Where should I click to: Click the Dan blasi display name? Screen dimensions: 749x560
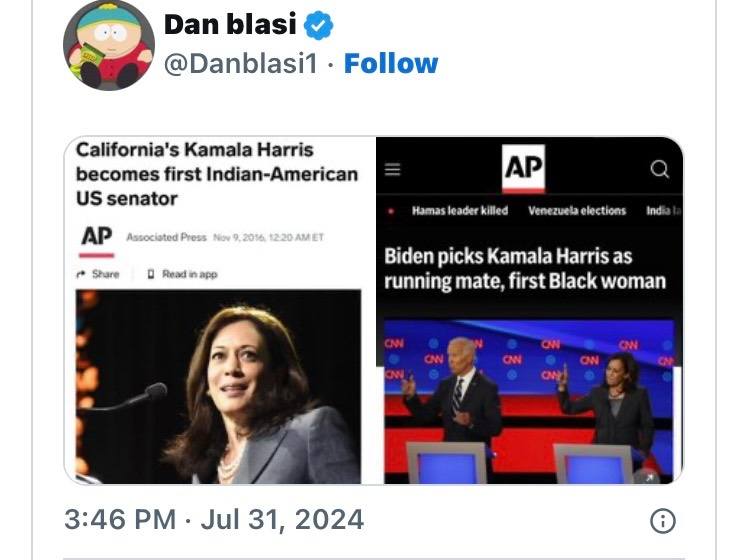tap(230, 24)
